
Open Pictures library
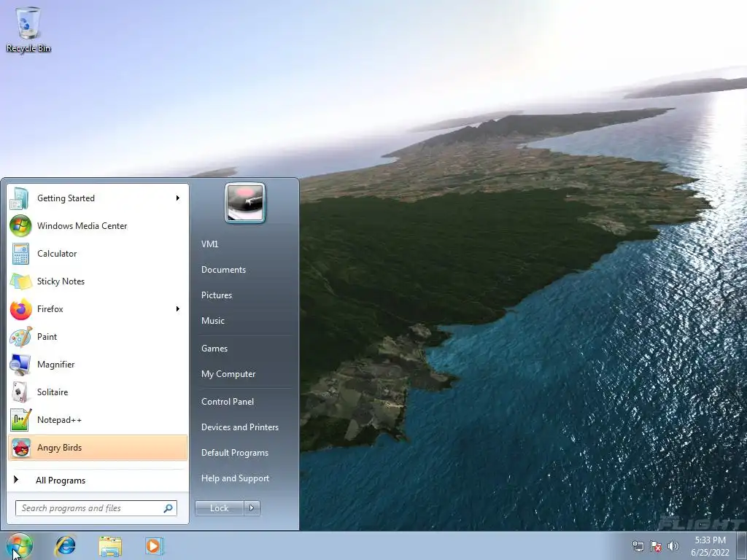coord(216,295)
